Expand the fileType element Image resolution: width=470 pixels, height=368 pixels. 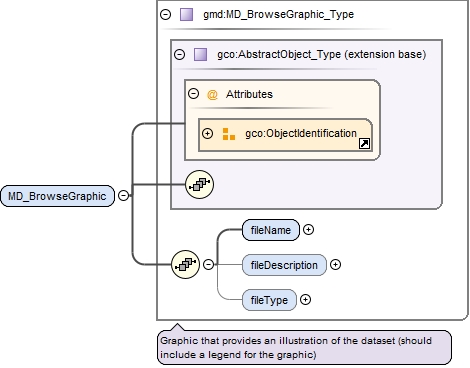point(305,300)
